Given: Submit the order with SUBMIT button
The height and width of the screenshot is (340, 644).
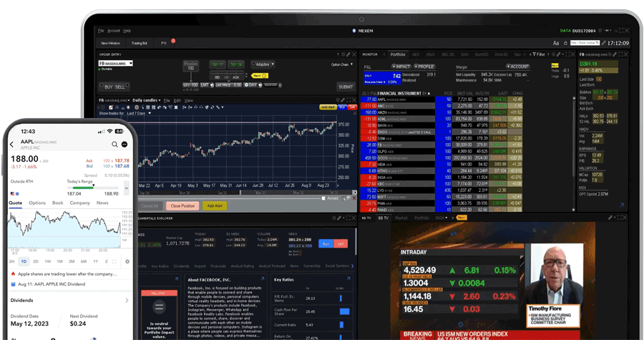Looking at the screenshot, I should 346,87.
